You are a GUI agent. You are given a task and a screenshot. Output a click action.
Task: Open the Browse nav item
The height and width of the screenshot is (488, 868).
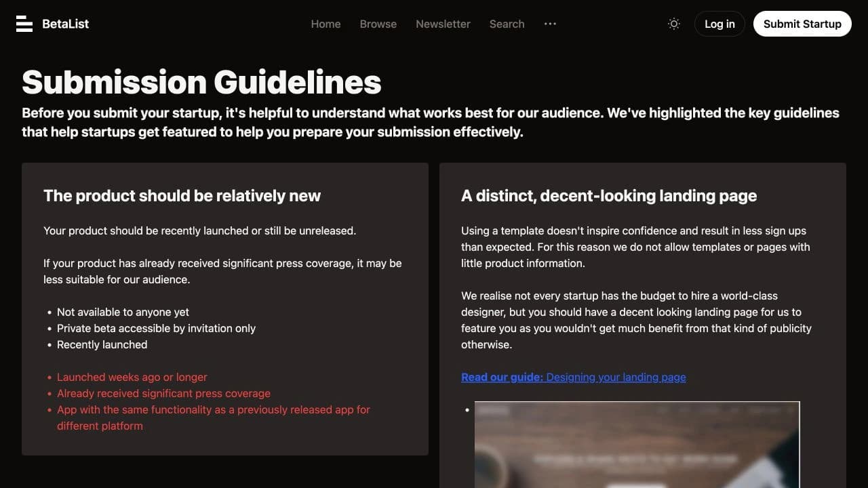point(378,24)
